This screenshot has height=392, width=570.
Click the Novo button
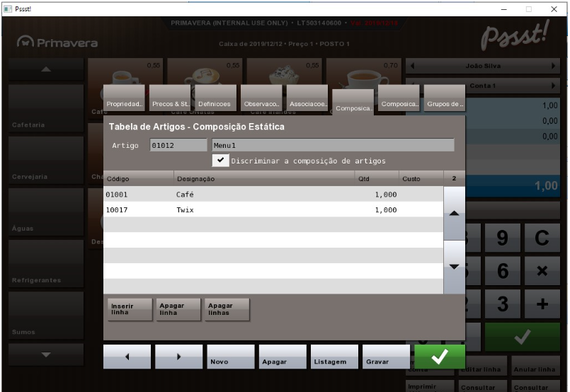click(x=230, y=359)
